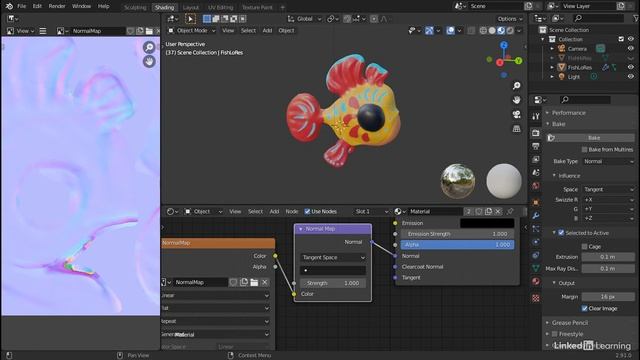Click the Bake button

tap(591, 138)
